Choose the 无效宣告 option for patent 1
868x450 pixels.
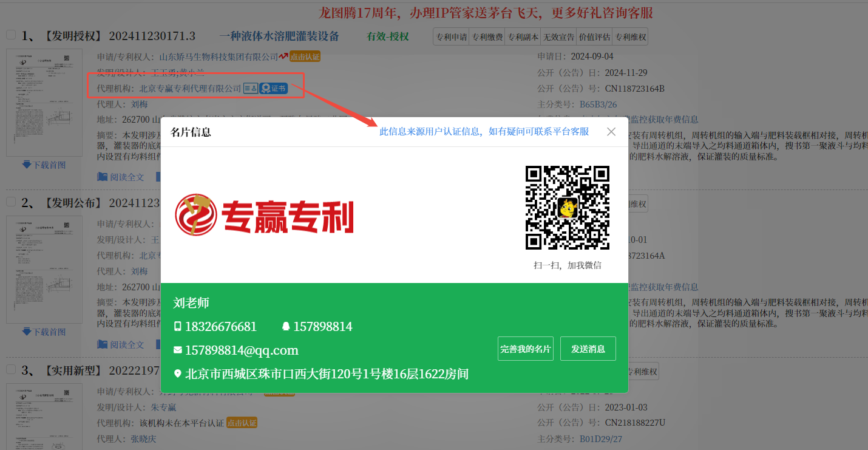point(558,37)
